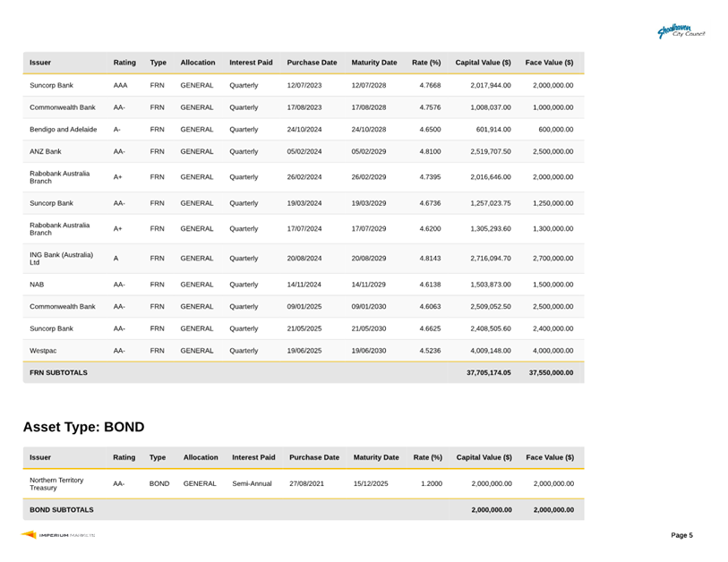Select Northern Territory Treasury issuer cell

(56, 483)
